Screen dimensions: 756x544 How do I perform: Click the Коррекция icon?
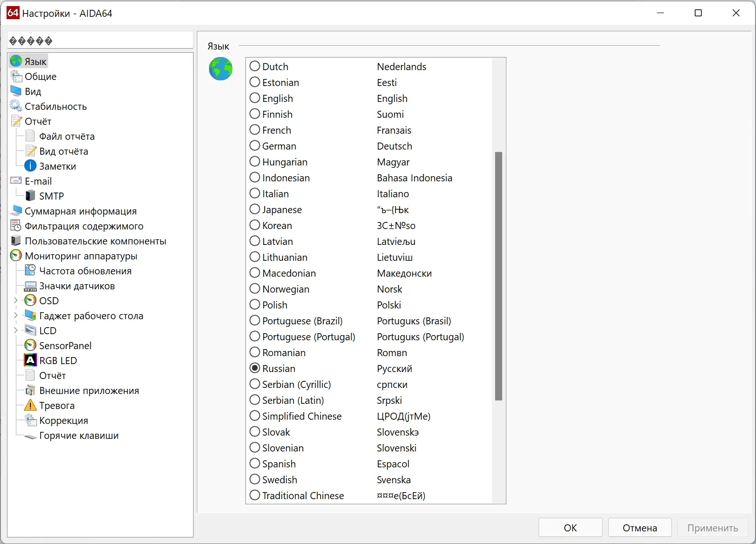pos(30,420)
